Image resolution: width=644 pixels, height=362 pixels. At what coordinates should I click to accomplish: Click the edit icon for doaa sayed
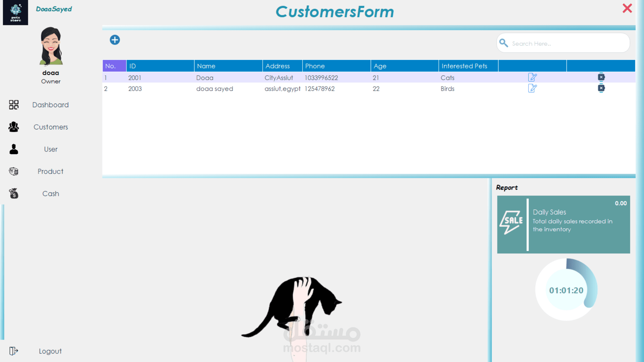click(532, 88)
